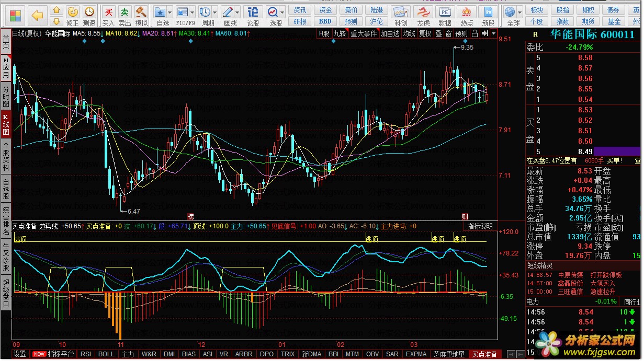Open 设置 settings at bottom left
The width and height of the screenshot is (644, 361).
point(20,354)
